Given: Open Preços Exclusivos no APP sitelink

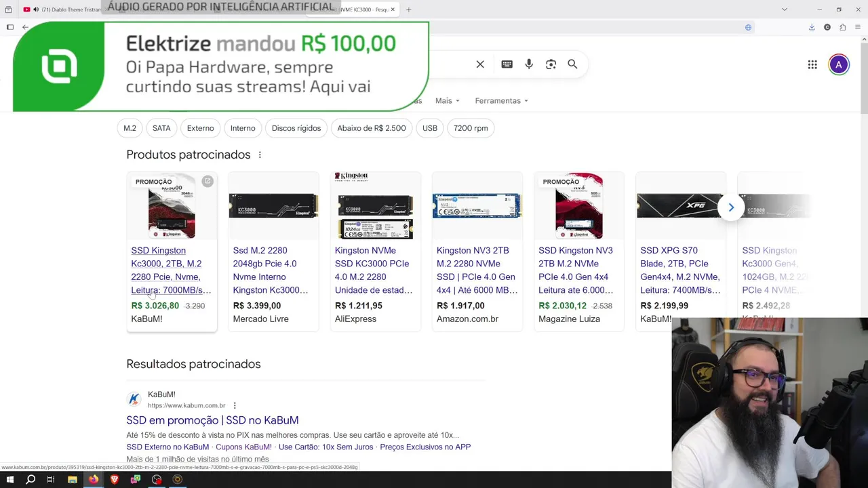Looking at the screenshot, I should coord(425,447).
